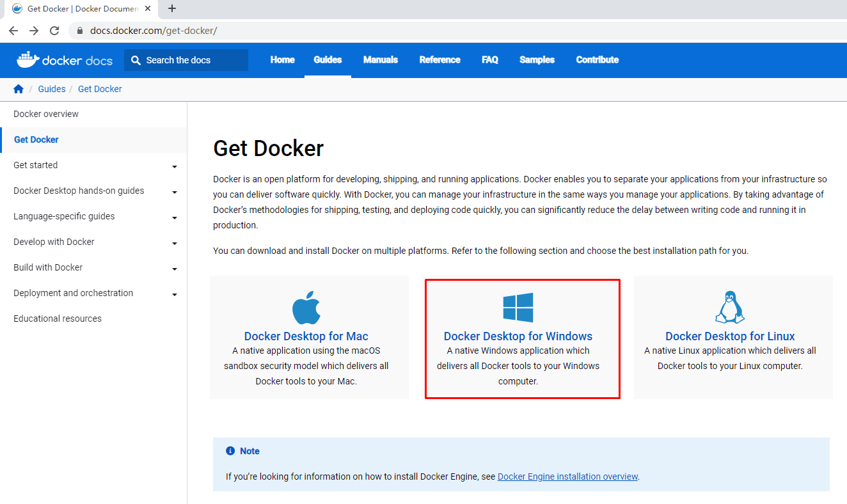847x504 pixels.
Task: Click the Get Docker breadcrumb link
Action: tap(100, 89)
